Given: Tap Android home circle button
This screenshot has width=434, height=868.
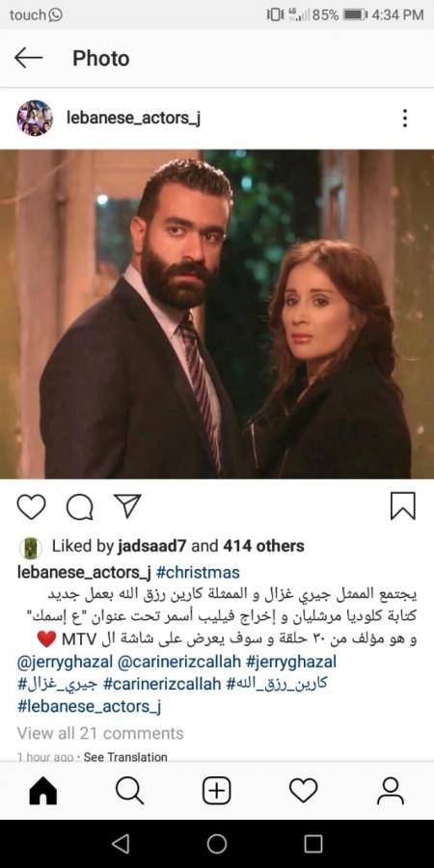Looking at the screenshot, I should pyautogui.click(x=216, y=844).
